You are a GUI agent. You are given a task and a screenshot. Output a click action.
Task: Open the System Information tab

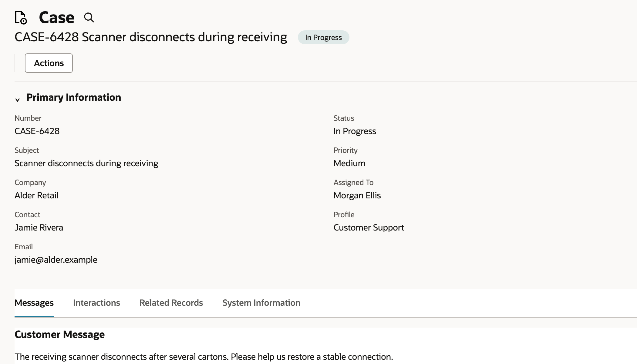point(261,303)
